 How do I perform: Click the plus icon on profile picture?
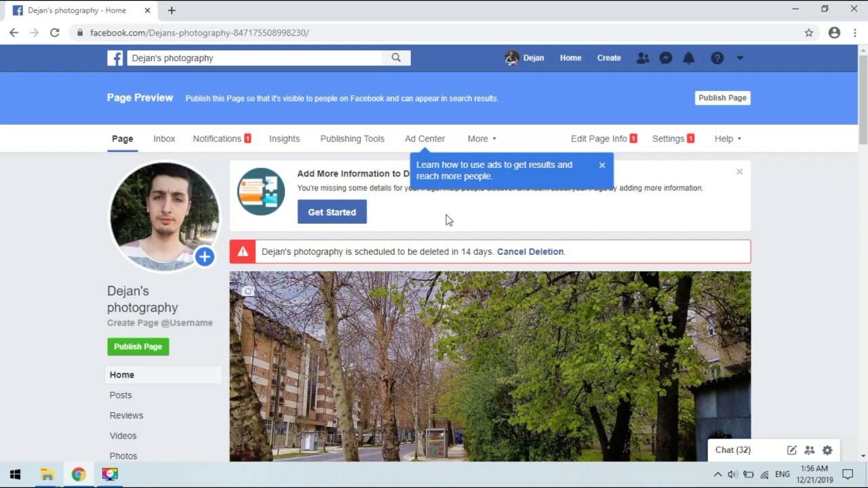205,257
